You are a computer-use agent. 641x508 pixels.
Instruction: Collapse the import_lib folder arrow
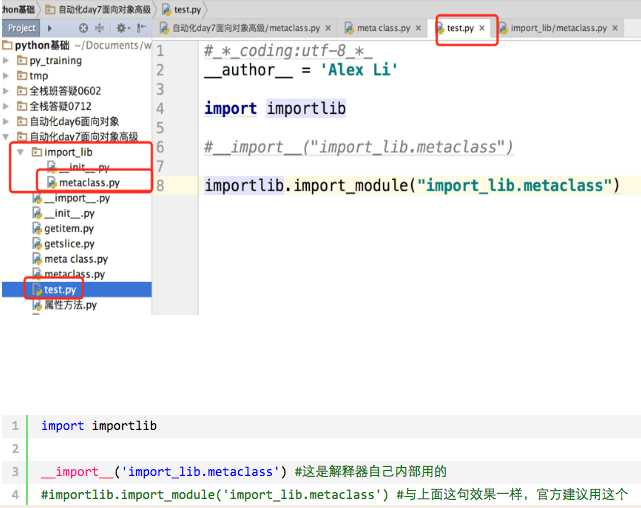[x=20, y=152]
